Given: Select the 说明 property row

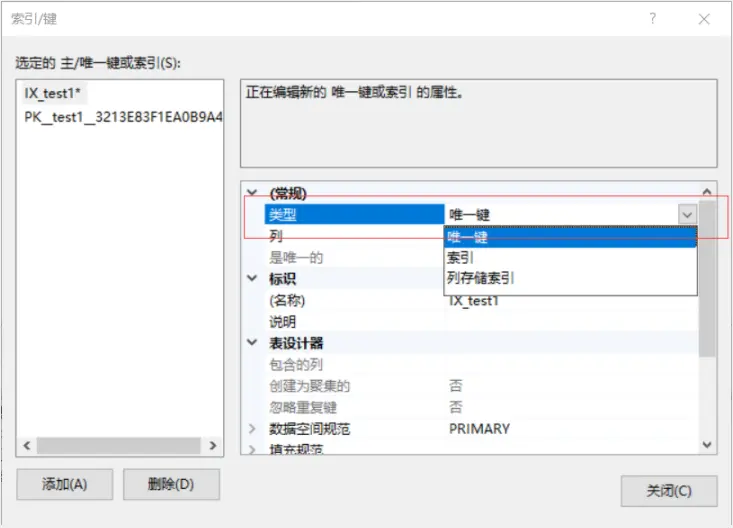Looking at the screenshot, I should pos(482,321).
